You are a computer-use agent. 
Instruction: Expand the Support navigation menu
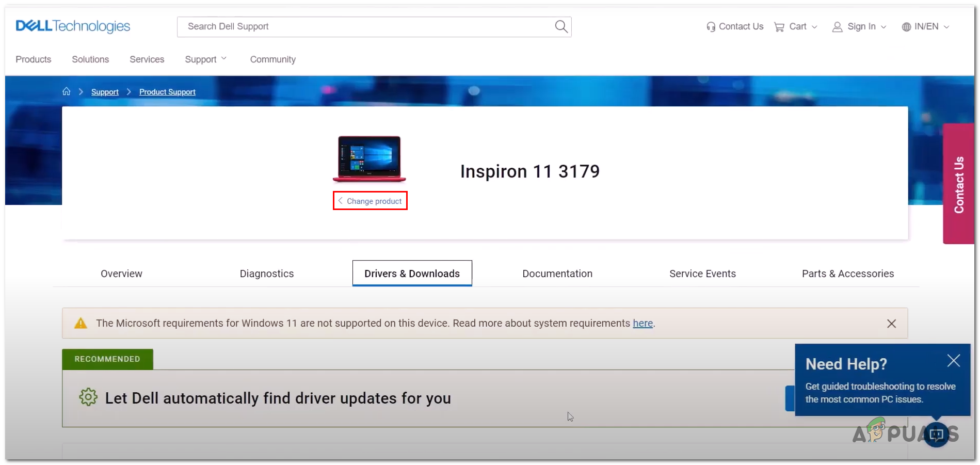click(x=206, y=59)
